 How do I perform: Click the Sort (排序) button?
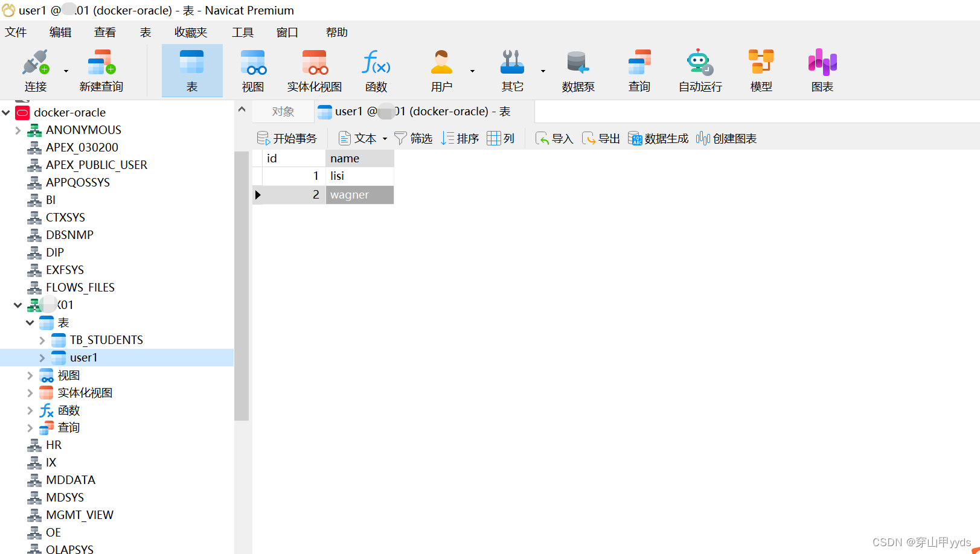[460, 139]
